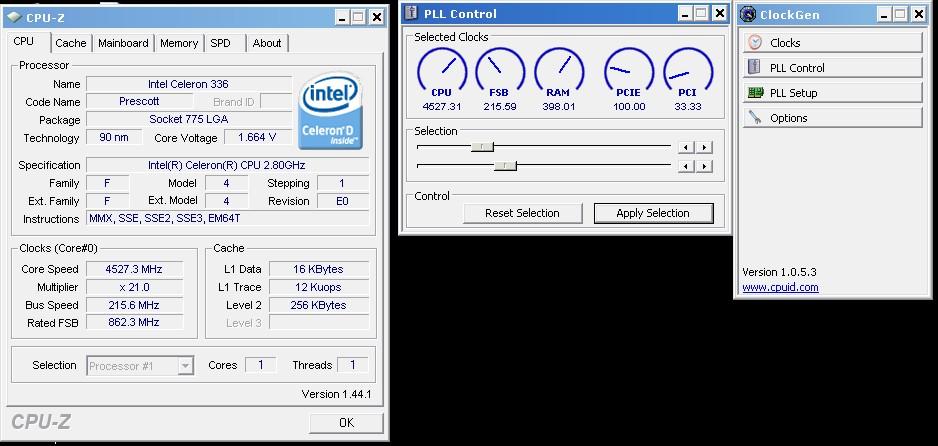Click the Core Voltage field 1.664 V
Image resolution: width=938 pixels, height=446 pixels.
pos(257,138)
